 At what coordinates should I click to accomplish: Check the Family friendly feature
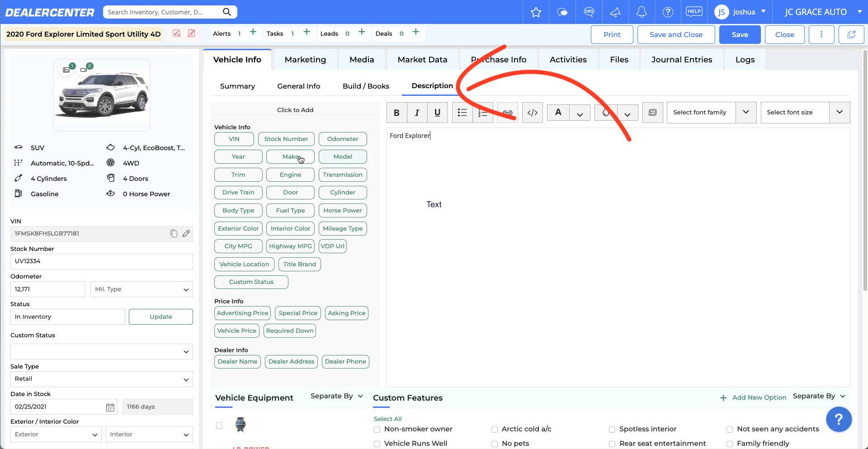[x=730, y=444]
